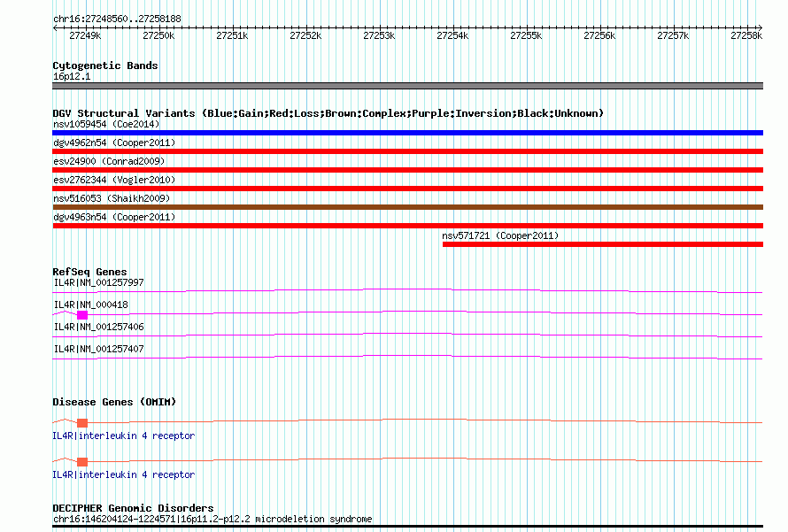
Task: Click the gray 16p12.1 cytogenetic band bar
Action: coord(407,86)
